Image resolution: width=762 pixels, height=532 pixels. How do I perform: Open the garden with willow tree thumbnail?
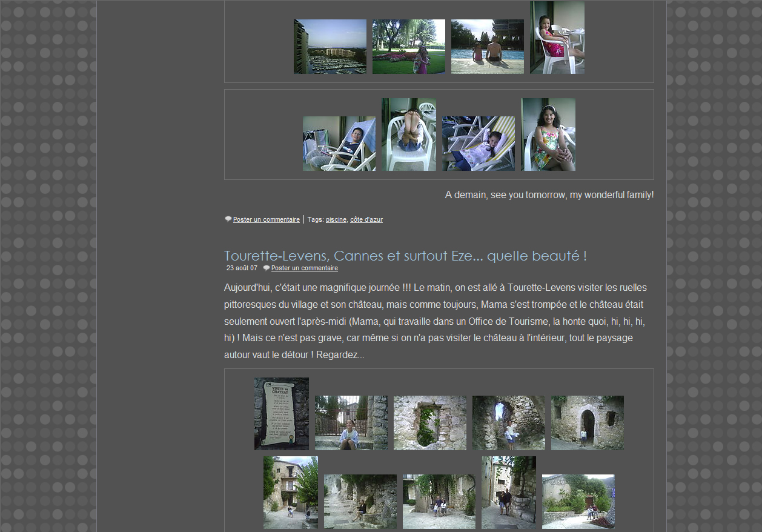[x=408, y=47]
